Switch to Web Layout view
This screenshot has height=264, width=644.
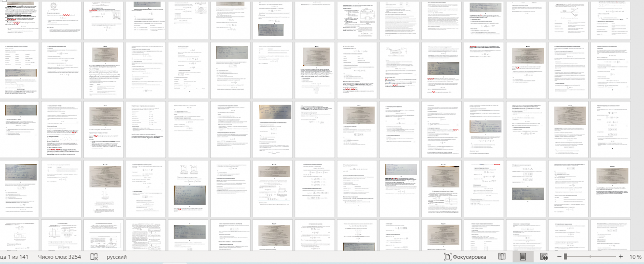point(544,257)
